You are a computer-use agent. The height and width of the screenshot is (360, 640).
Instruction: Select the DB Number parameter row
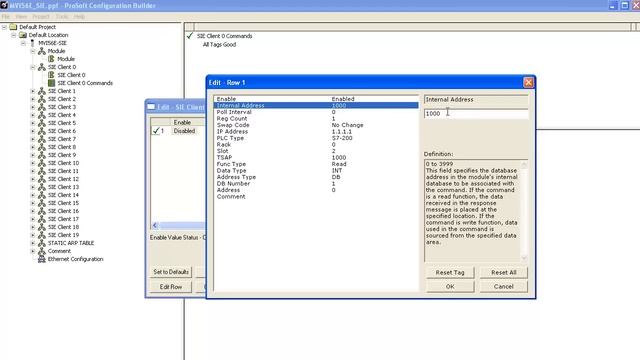pyautogui.click(x=316, y=184)
